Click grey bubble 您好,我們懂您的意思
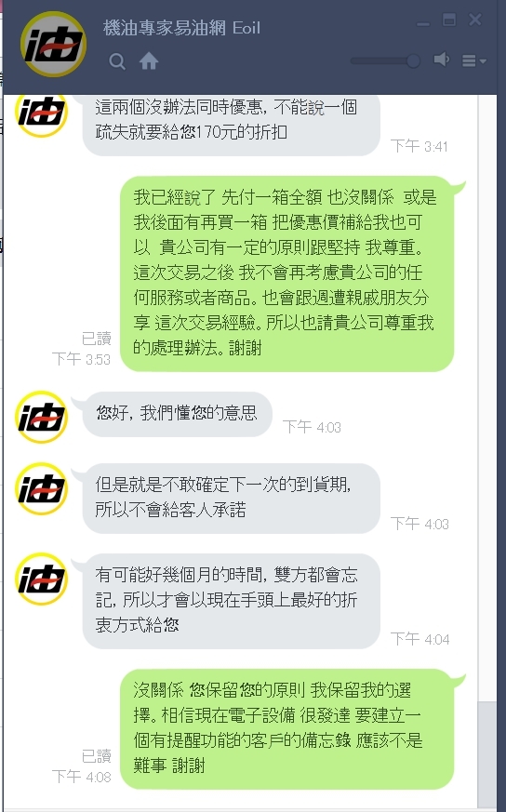Viewport: 506px width, 812px height. [x=177, y=414]
